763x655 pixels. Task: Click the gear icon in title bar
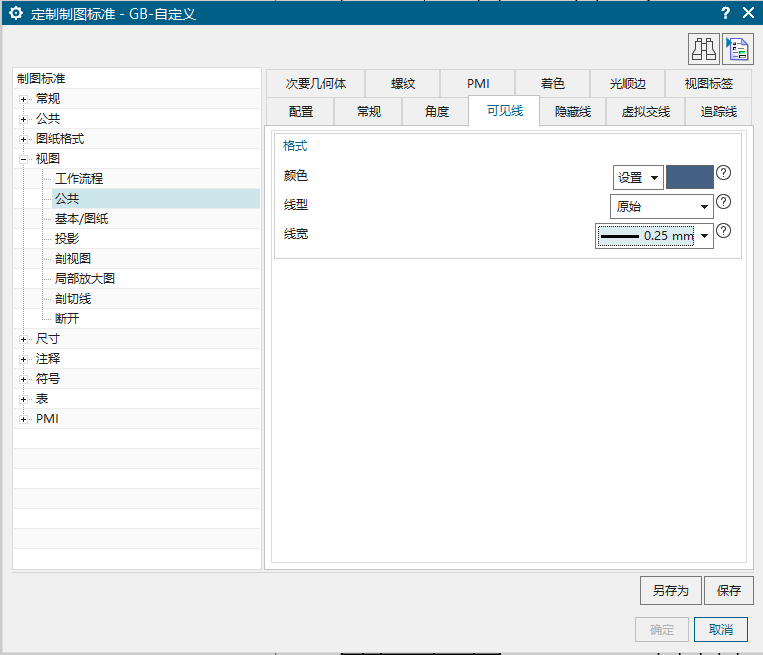click(16, 13)
